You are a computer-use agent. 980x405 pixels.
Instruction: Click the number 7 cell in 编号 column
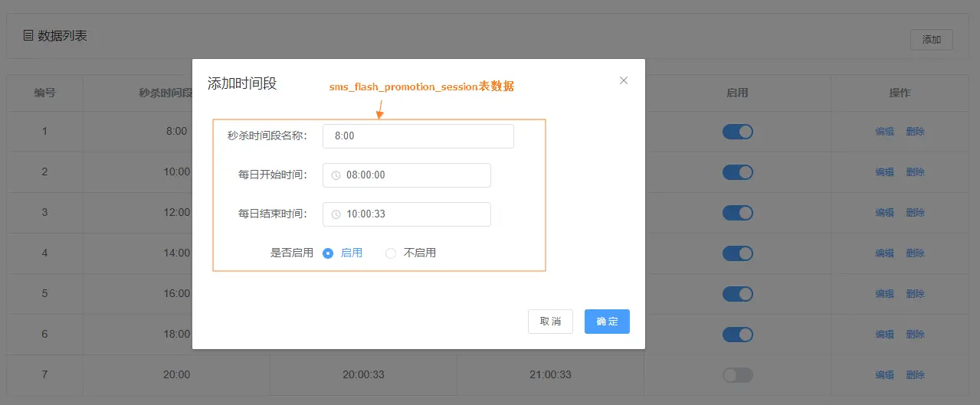click(x=44, y=375)
